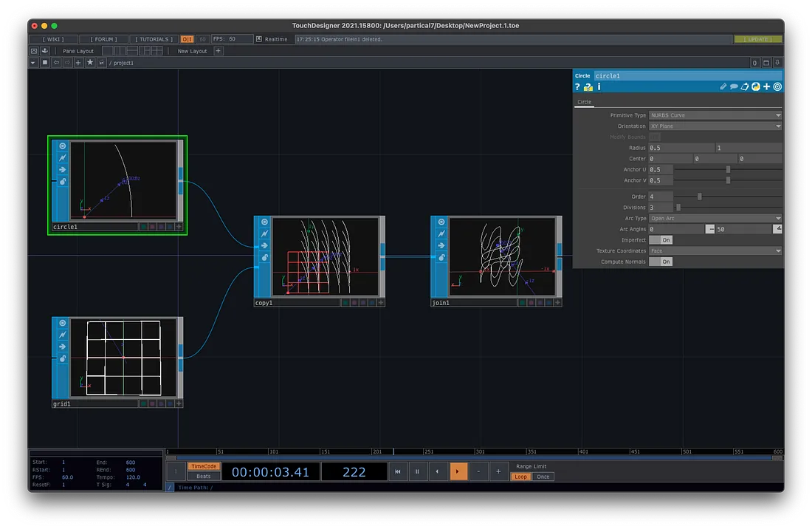
Task: Click the Beats display mode button
Action: [204, 477]
